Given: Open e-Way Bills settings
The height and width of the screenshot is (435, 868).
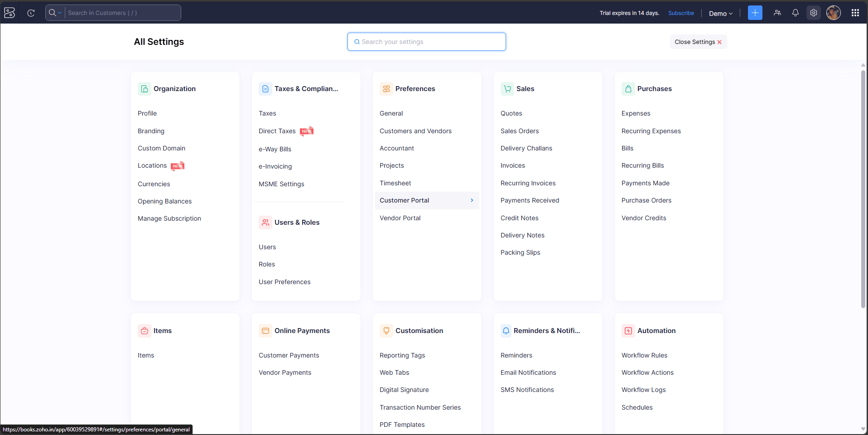Looking at the screenshot, I should [x=275, y=149].
